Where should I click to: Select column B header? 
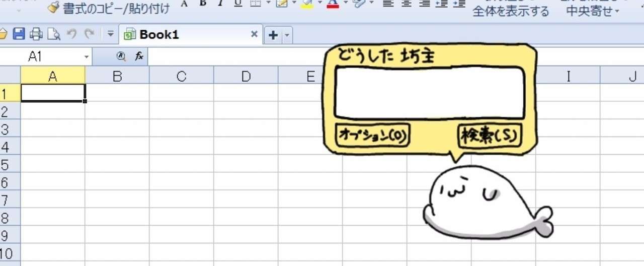(x=117, y=76)
